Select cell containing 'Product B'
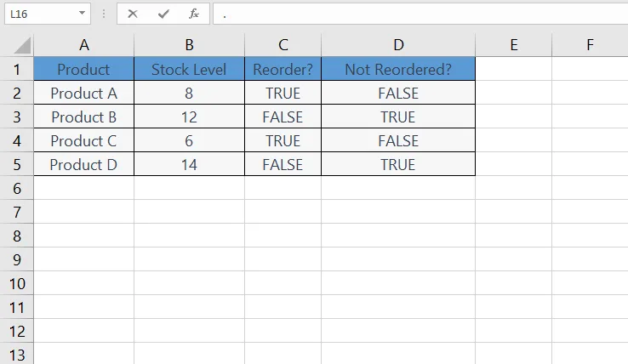 83,117
